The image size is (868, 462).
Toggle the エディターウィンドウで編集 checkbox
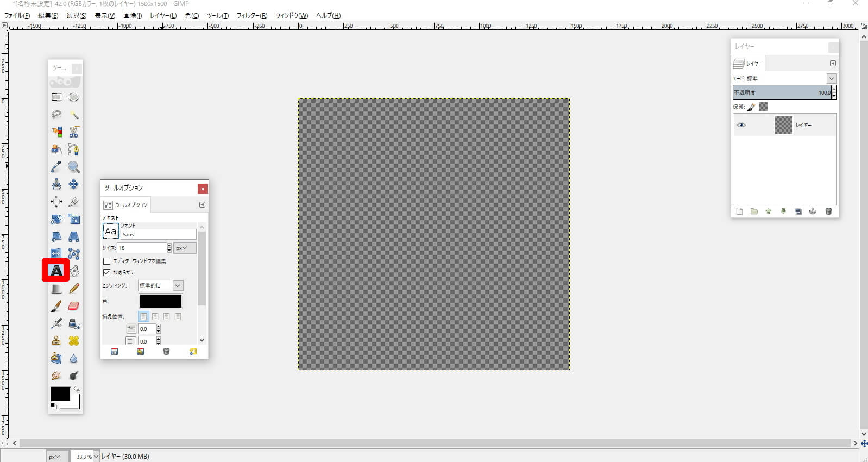coord(107,261)
